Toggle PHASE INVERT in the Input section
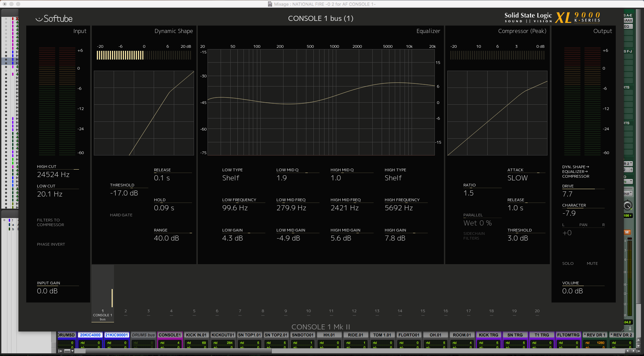The height and width of the screenshot is (356, 644). click(x=51, y=244)
